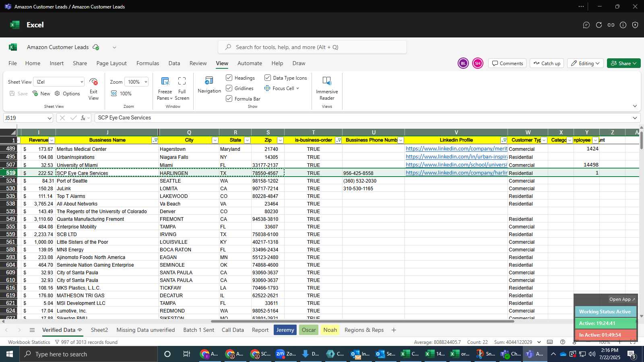Click the refresh icon in Teams header
This screenshot has width=644, height=362.
click(x=599, y=25)
